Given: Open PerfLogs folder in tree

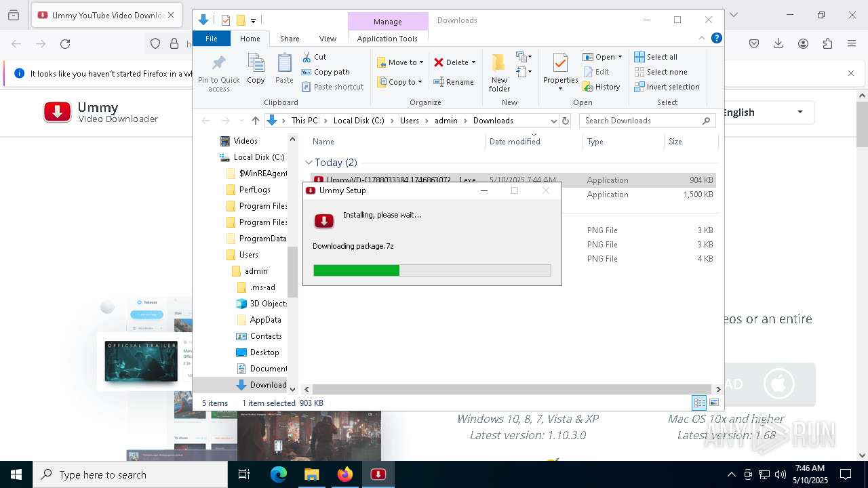Looking at the screenshot, I should pyautogui.click(x=254, y=190).
